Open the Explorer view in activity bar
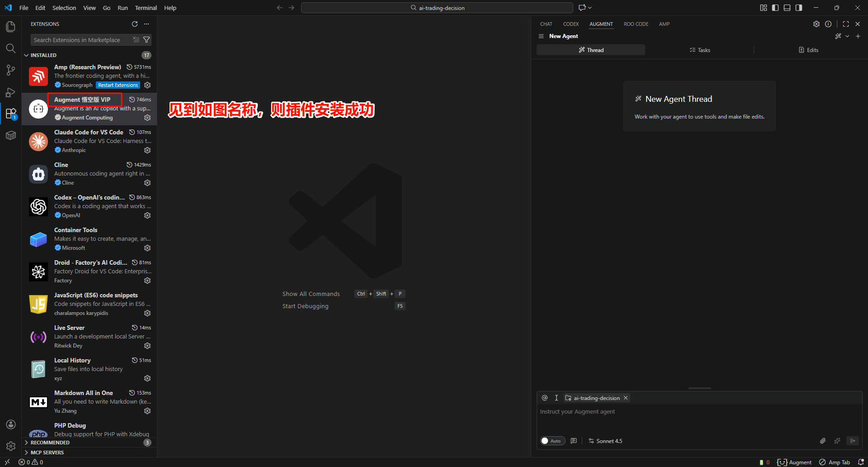The width and height of the screenshot is (868, 467). pyautogui.click(x=11, y=27)
